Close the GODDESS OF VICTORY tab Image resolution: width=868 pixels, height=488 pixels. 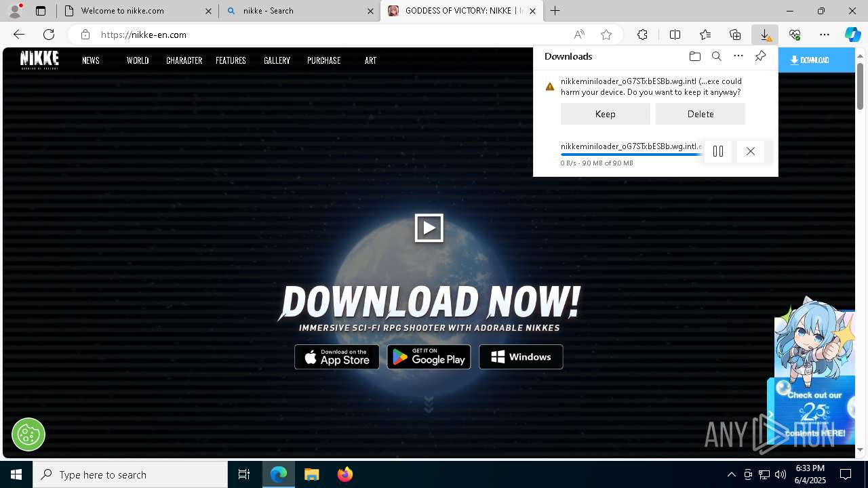click(x=532, y=11)
